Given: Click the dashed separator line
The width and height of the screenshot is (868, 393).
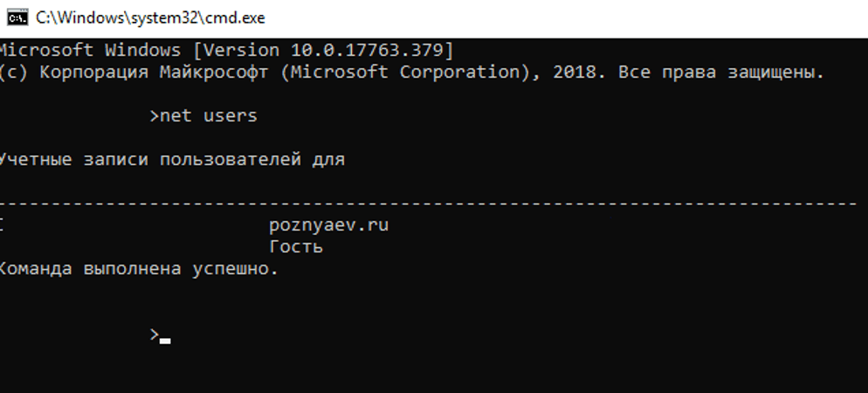Looking at the screenshot, I should (x=428, y=203).
